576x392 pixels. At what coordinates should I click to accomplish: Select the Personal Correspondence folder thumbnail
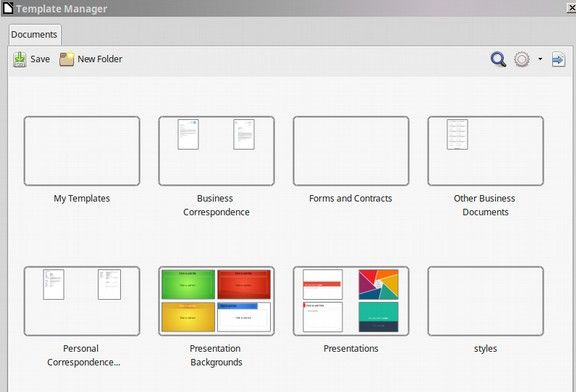coord(82,301)
